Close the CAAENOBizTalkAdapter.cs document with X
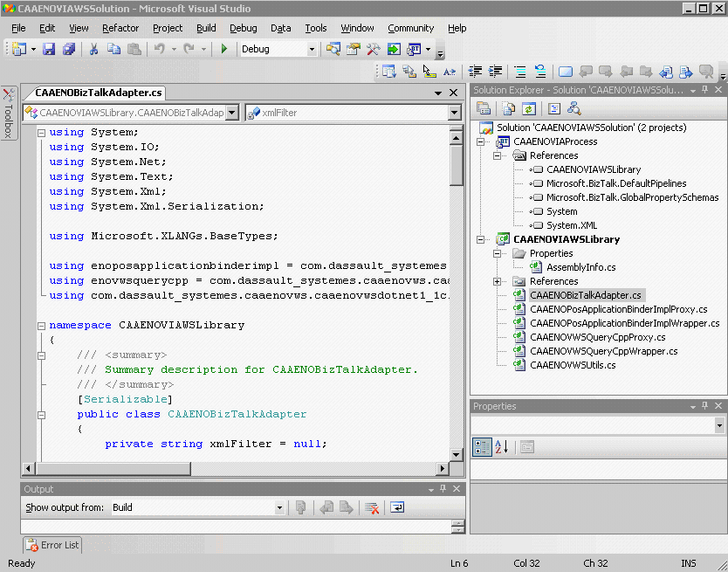Image resolution: width=728 pixels, height=572 pixels. (x=454, y=93)
